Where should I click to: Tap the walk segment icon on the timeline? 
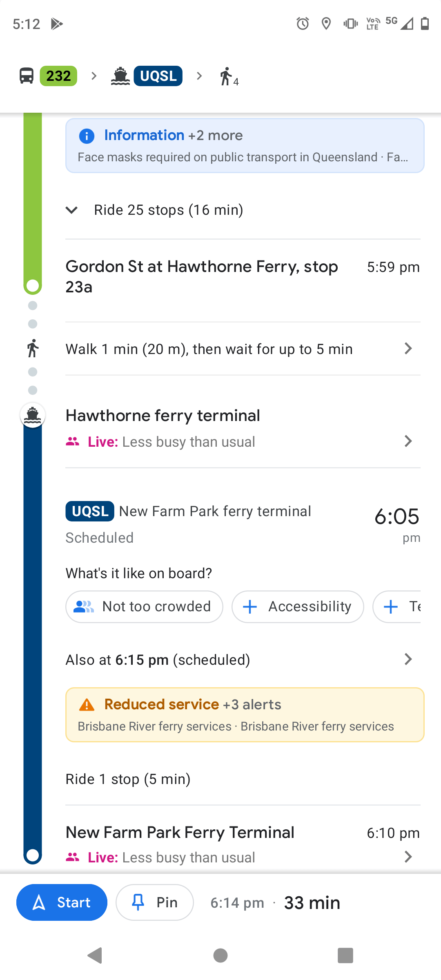(x=32, y=349)
